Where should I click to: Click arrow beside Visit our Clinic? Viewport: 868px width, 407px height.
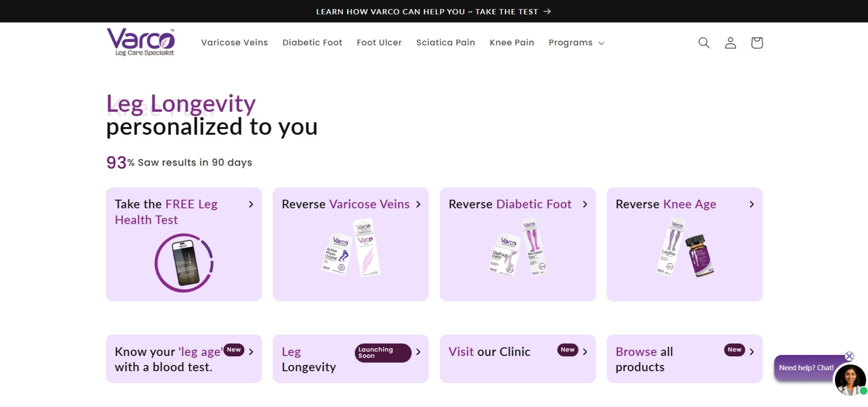pyautogui.click(x=585, y=352)
